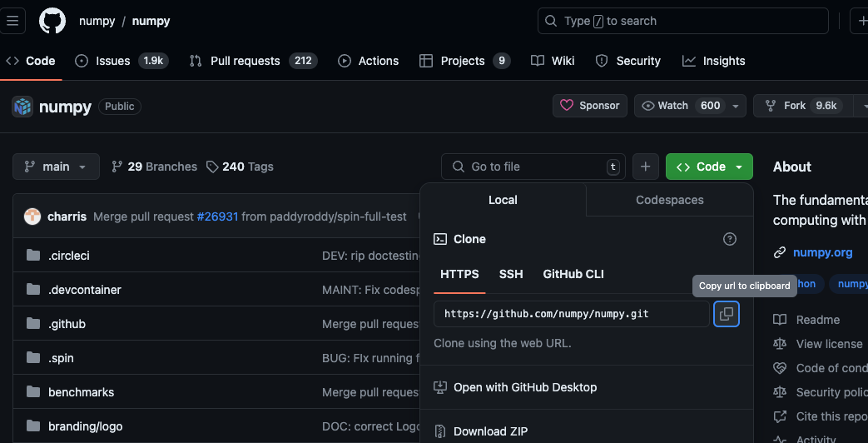This screenshot has width=868, height=443.
Task: Click the numpy repository title
Action: point(65,107)
